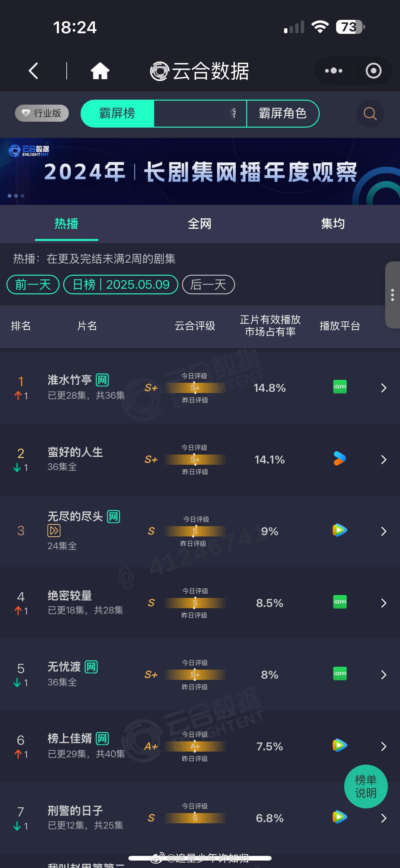Expand details chevron for 淮水竹亭
The width and height of the screenshot is (400, 868).
(x=384, y=388)
